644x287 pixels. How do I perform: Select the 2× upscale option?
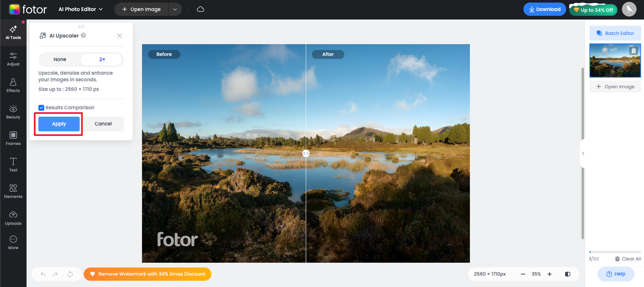pyautogui.click(x=102, y=59)
